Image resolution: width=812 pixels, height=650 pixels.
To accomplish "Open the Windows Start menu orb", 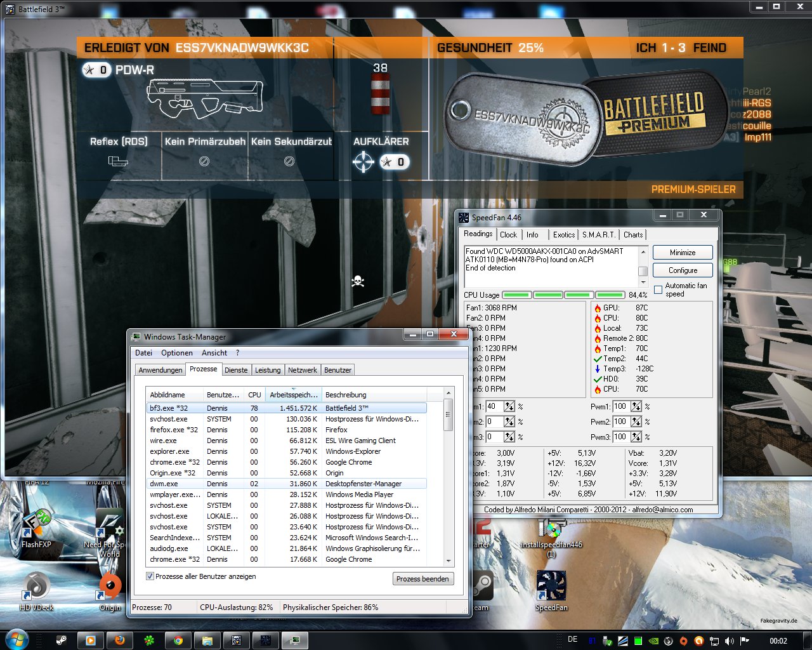I will point(17,640).
